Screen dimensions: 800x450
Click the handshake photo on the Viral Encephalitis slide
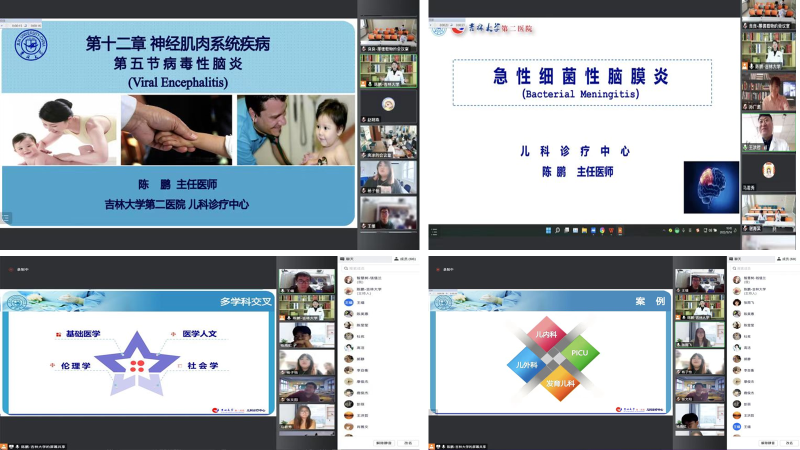178,130
